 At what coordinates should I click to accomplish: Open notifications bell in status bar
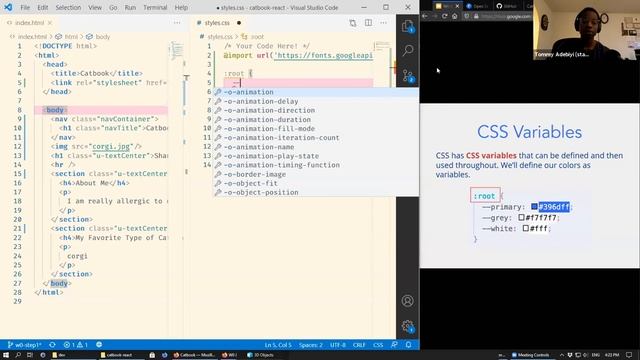[x=409, y=345]
